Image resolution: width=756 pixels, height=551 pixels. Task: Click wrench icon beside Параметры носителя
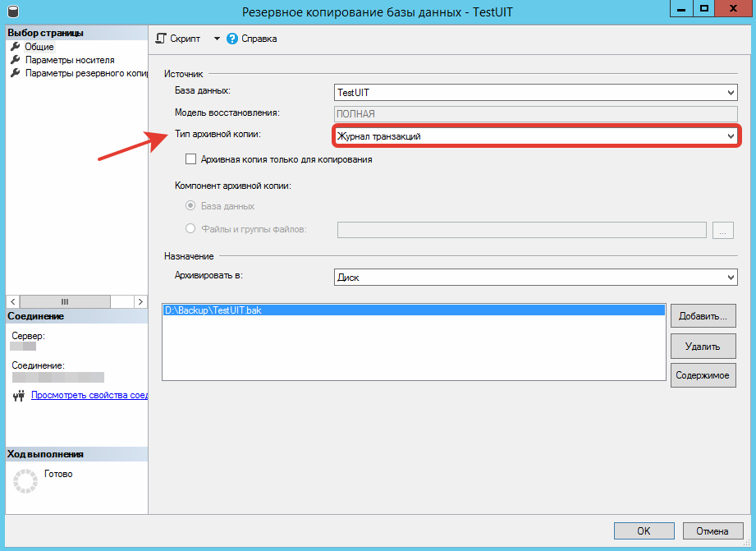click(x=15, y=60)
